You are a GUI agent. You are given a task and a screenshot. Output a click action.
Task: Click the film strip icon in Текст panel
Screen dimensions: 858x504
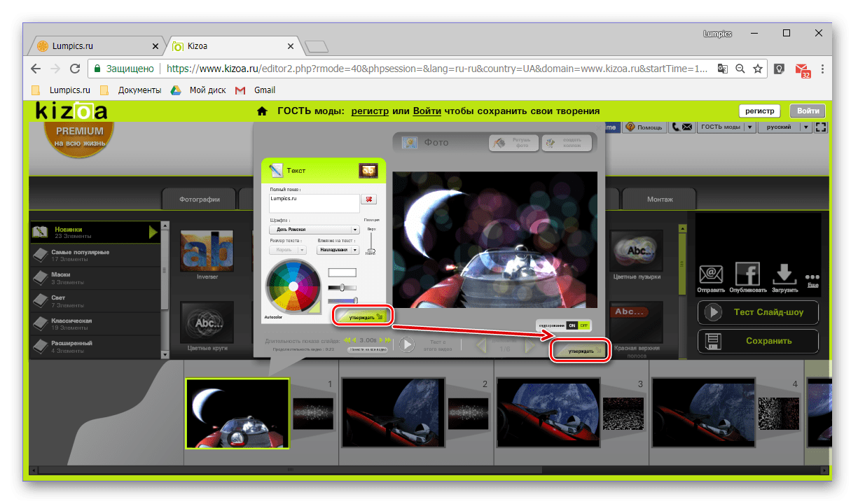pos(368,171)
